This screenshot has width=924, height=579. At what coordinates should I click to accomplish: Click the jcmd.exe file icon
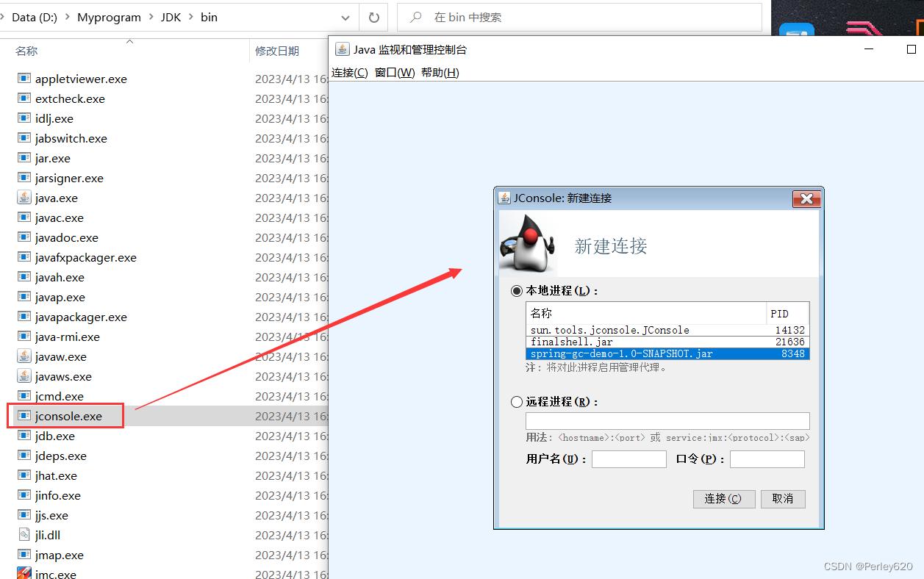tap(24, 395)
